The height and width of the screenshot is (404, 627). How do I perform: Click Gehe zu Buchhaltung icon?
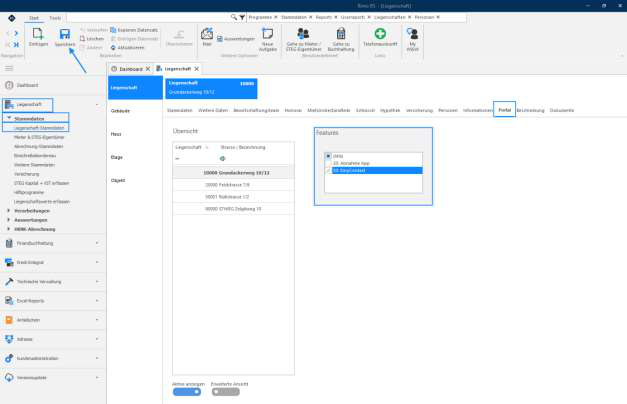tap(341, 34)
